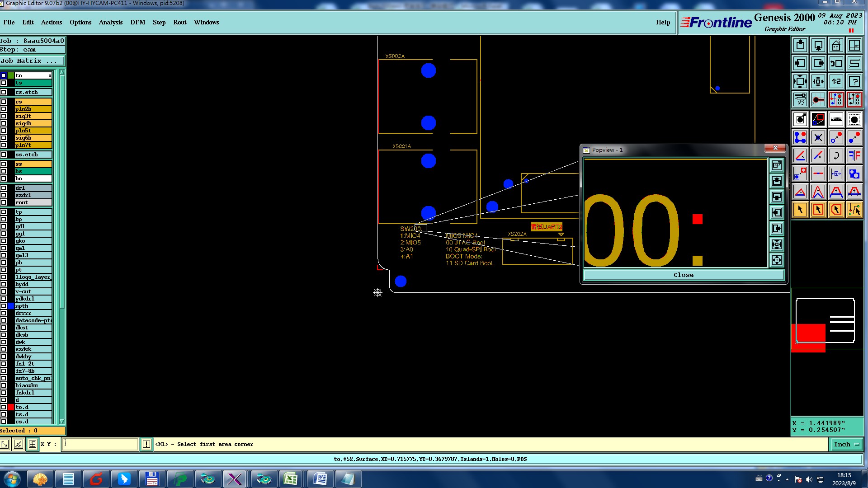Open the File menu

tap(9, 22)
